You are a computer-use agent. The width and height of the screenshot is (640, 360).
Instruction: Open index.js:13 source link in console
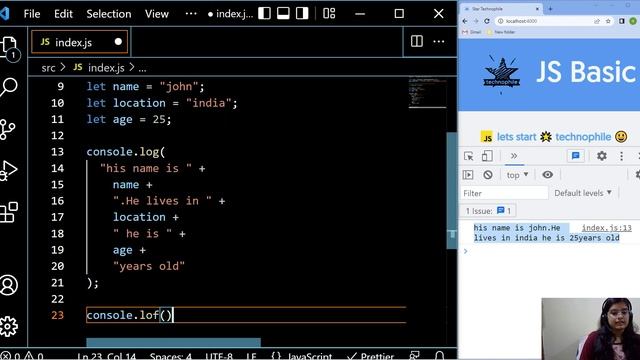[607, 228]
